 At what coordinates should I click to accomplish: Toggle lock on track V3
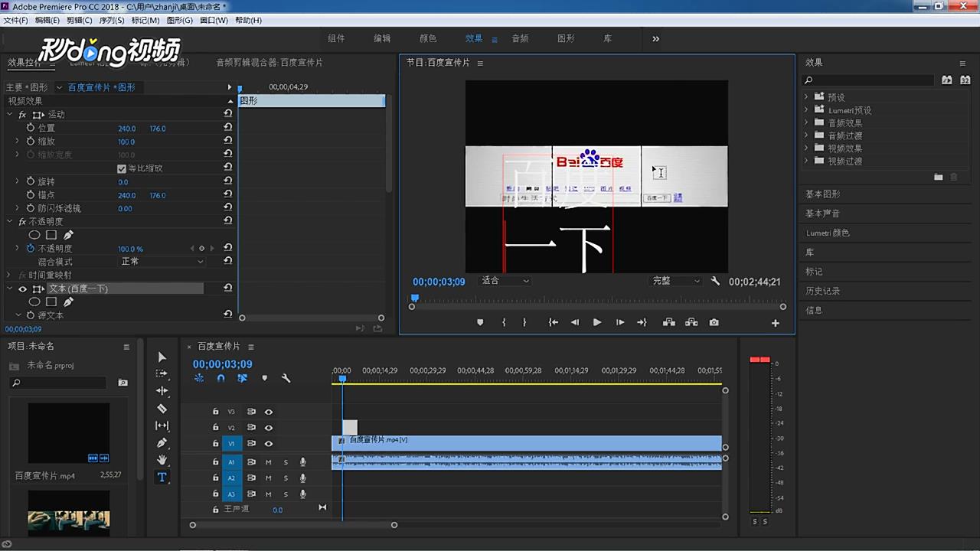click(216, 412)
